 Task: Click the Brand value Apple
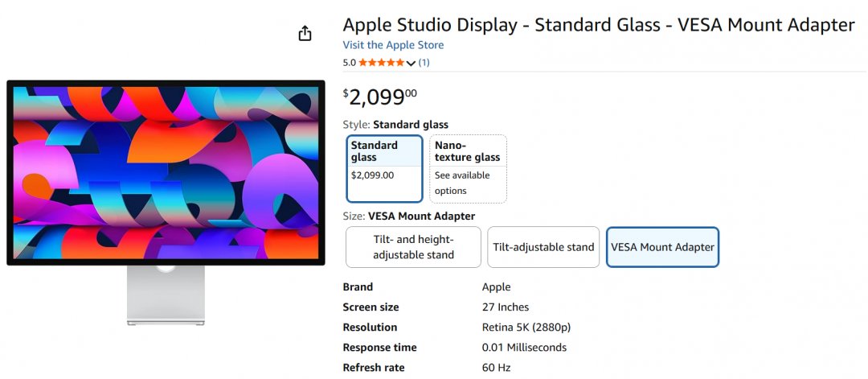coord(496,287)
